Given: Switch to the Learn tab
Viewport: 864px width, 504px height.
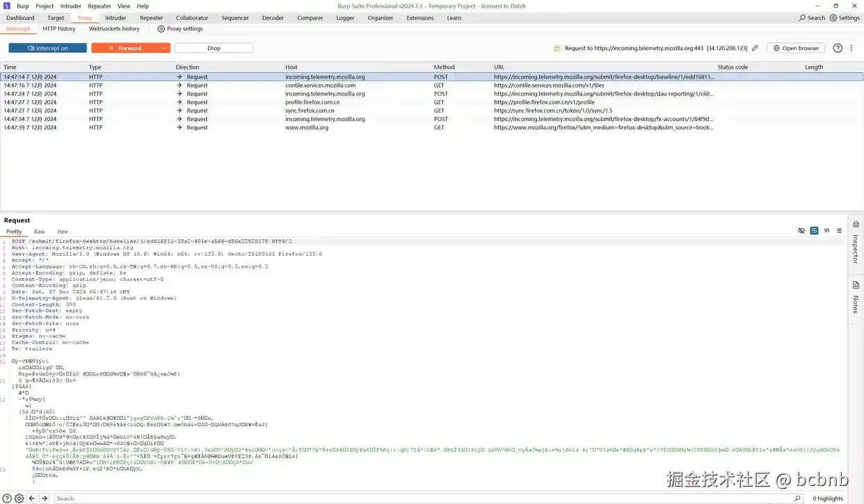Looking at the screenshot, I should pos(454,18).
